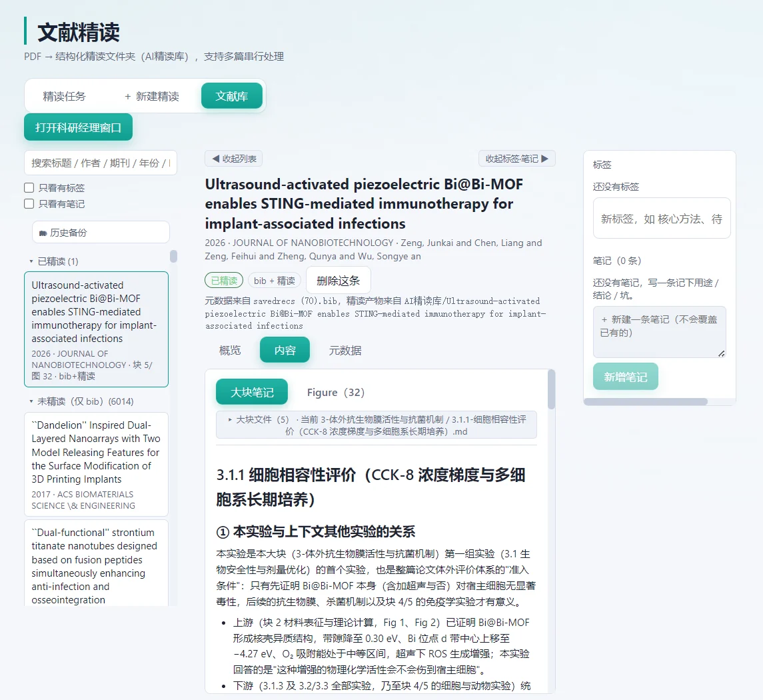The image size is (763, 700).
Task: Click the 删除这条 button
Action: [339, 281]
